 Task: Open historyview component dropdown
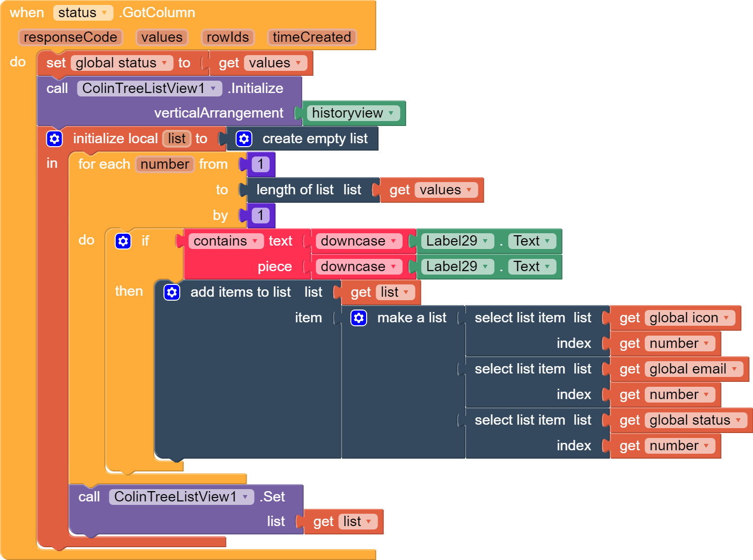click(x=353, y=113)
